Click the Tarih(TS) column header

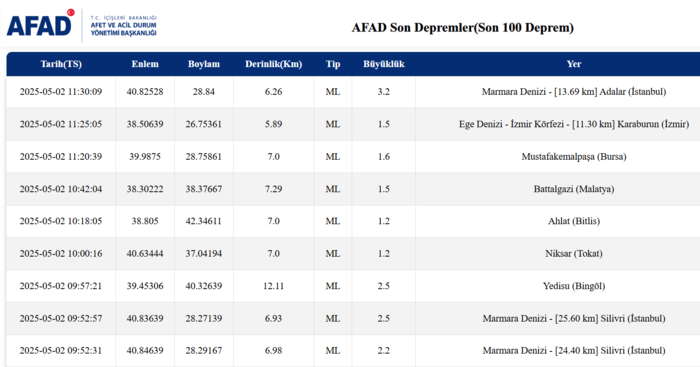[61, 64]
